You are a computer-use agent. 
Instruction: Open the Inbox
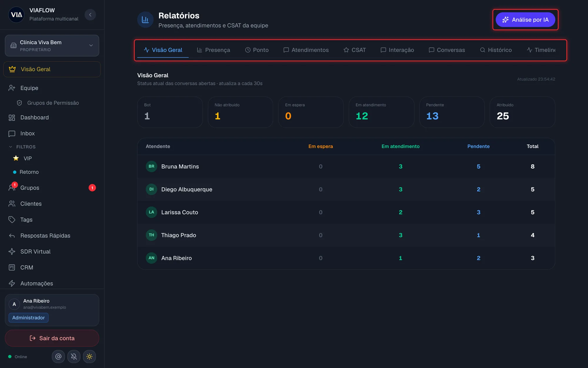(52, 133)
